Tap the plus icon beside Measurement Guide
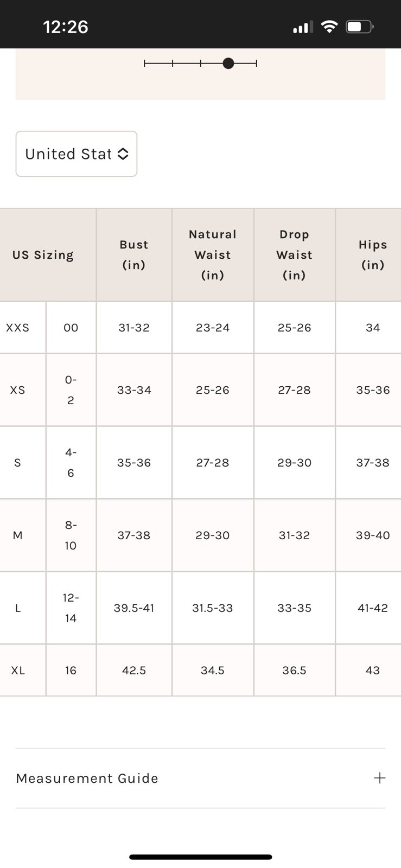The image size is (401, 868). tap(380, 778)
